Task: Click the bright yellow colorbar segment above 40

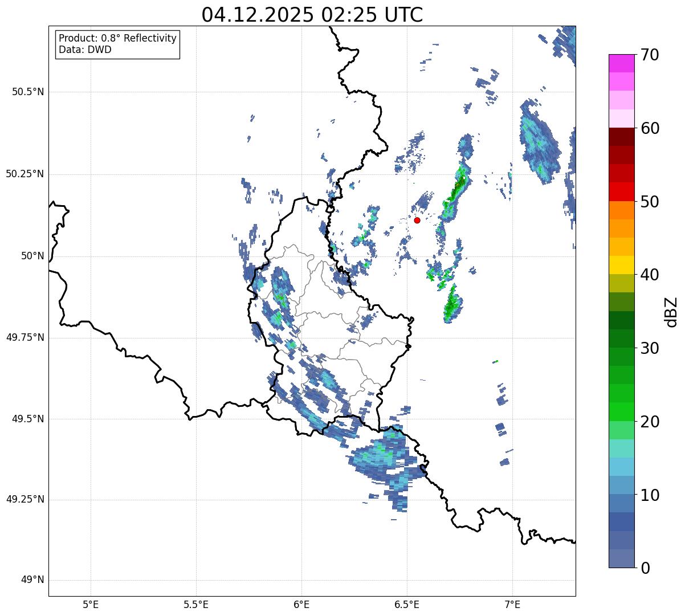Action: click(x=621, y=265)
